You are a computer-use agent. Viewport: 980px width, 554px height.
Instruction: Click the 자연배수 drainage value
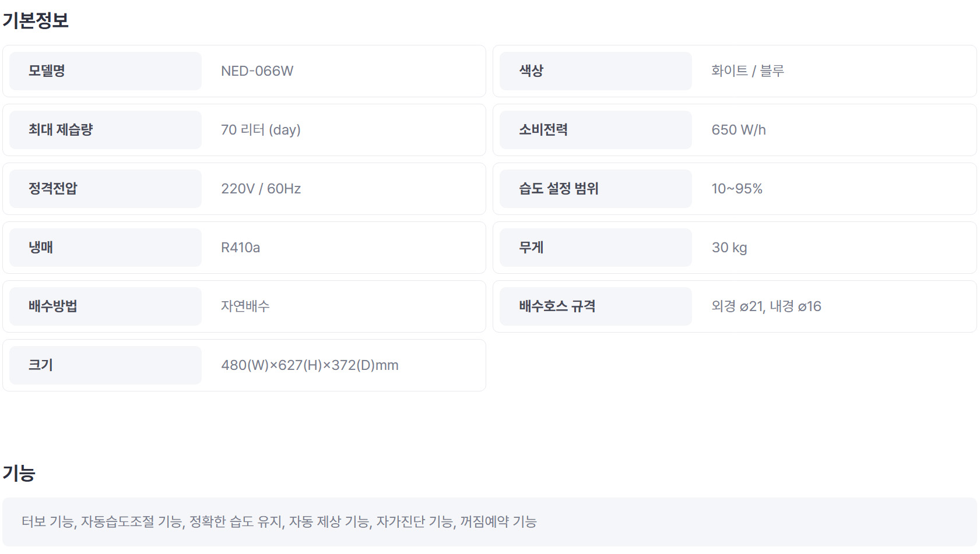coord(245,306)
